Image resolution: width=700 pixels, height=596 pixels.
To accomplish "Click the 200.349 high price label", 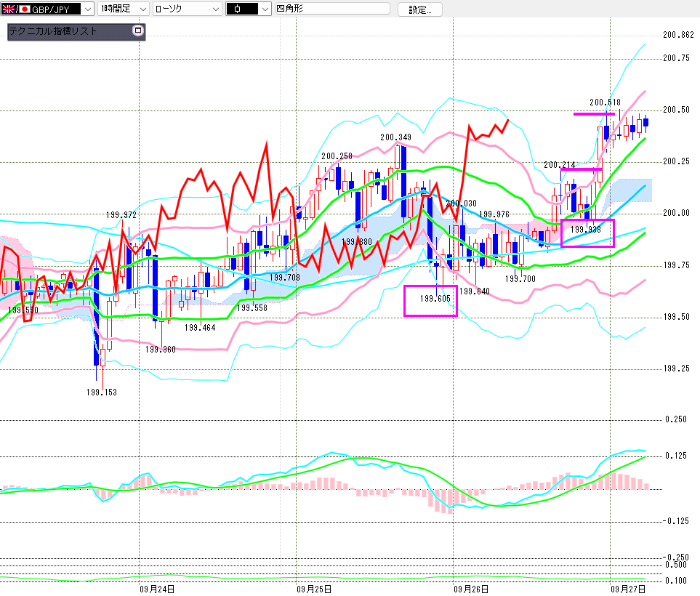I will [395, 137].
